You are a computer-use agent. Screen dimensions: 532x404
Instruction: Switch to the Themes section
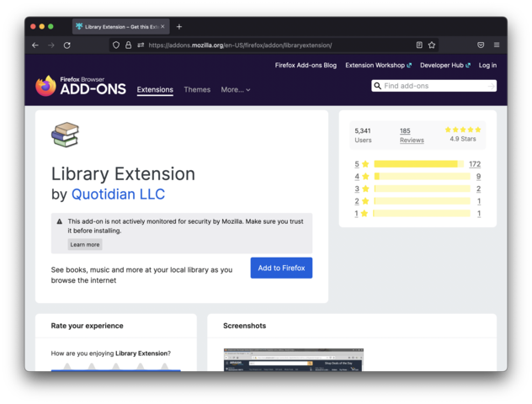(x=197, y=89)
